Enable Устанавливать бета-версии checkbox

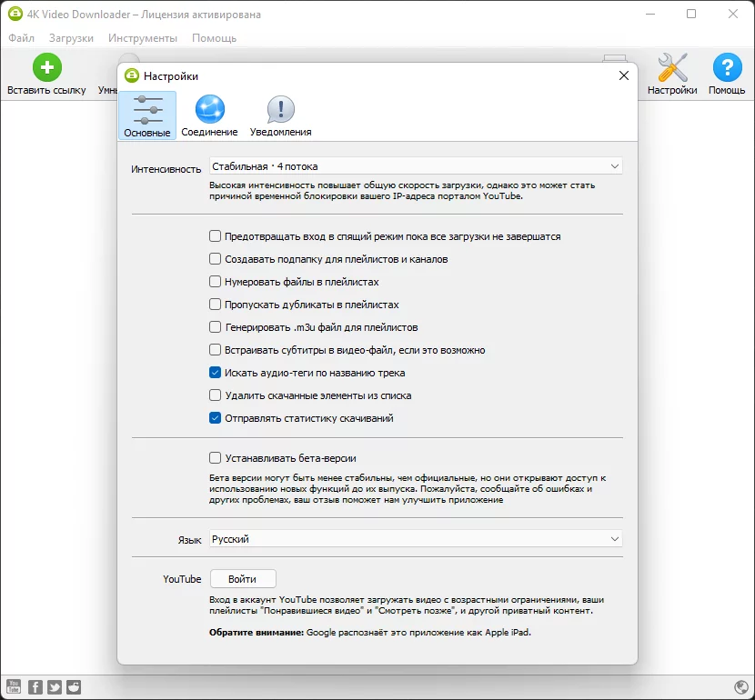216,458
